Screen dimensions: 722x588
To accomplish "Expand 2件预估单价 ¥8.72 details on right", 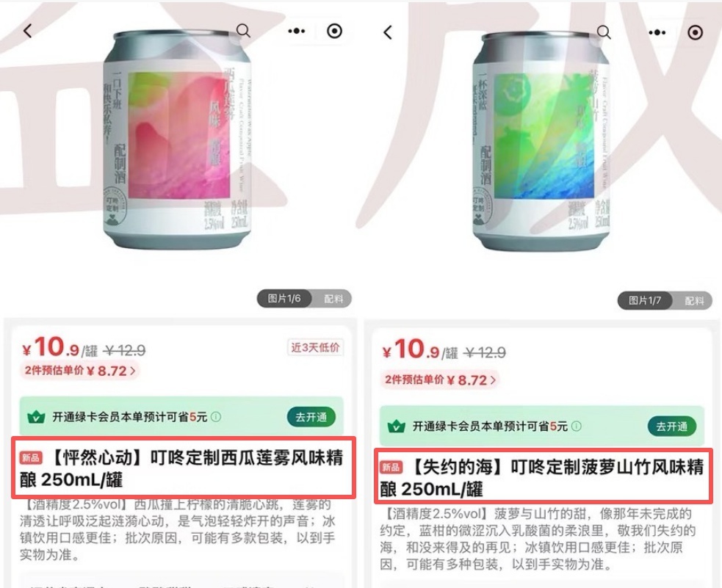I will pyautogui.click(x=440, y=380).
